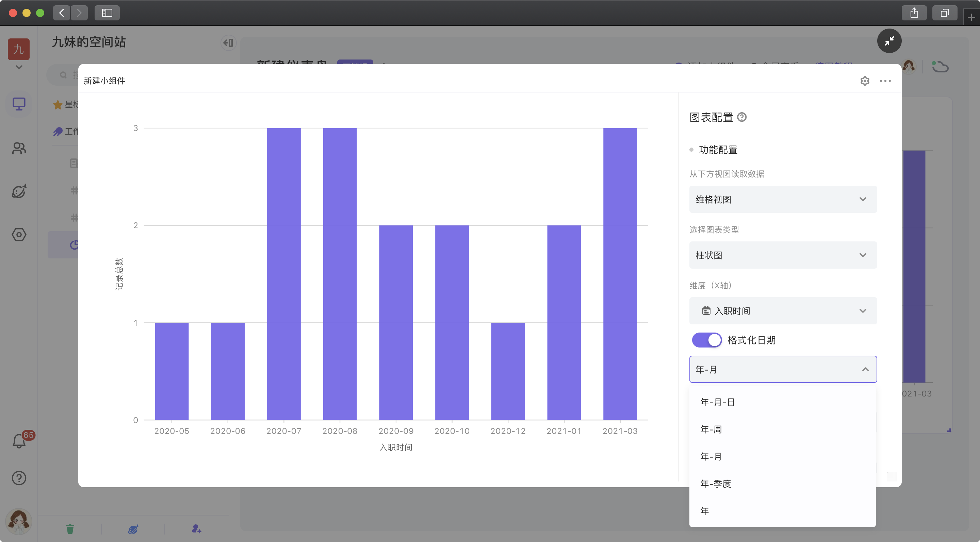This screenshot has height=542, width=980.
Task: Open the three-dot more options menu
Action: coord(885,81)
